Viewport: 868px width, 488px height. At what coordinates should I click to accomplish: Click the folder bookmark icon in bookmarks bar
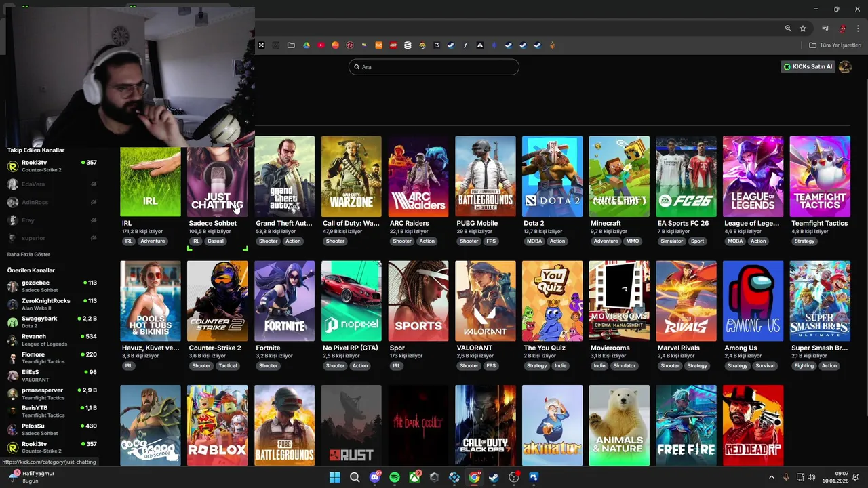point(291,45)
